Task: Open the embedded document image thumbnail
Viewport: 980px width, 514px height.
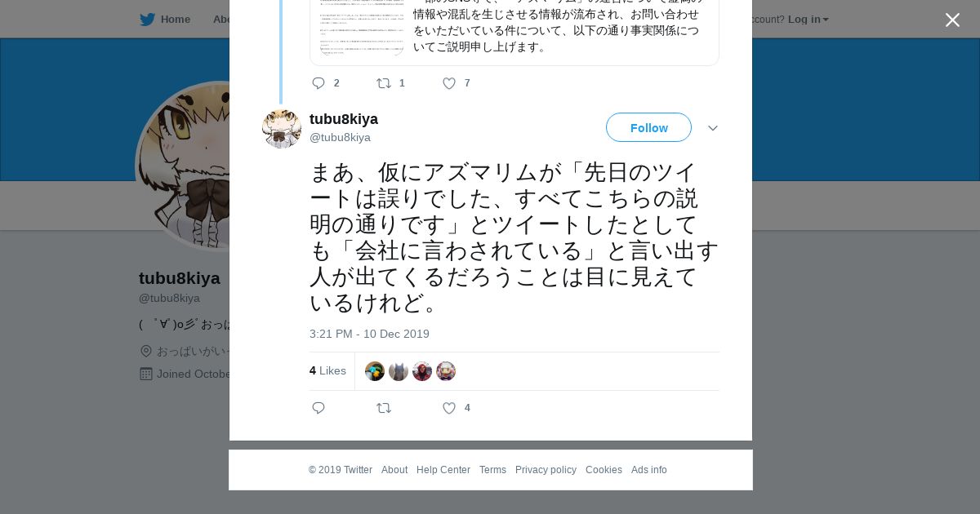Action: coord(362,28)
